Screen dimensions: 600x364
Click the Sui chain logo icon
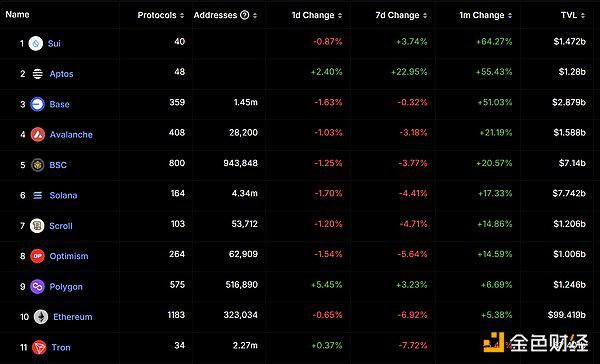(x=36, y=44)
